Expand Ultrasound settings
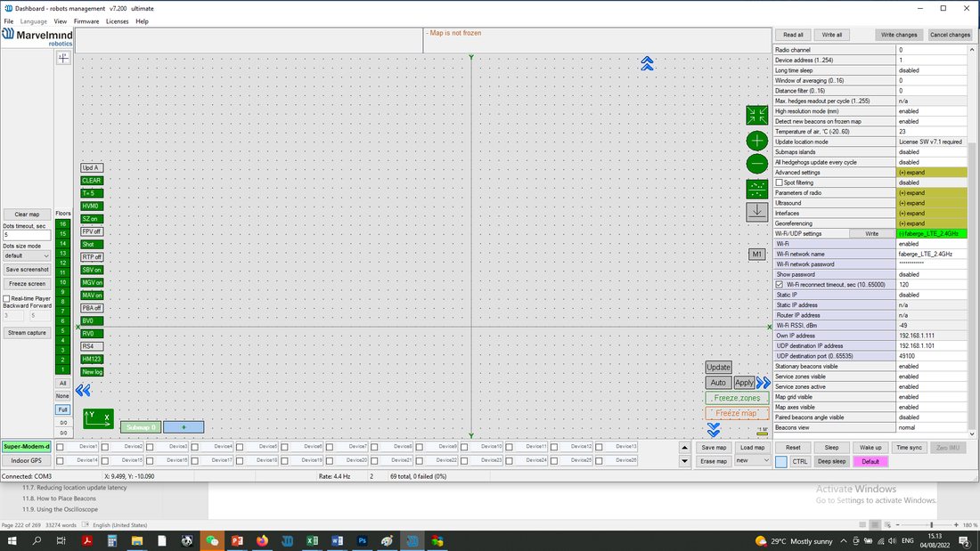 [x=932, y=203]
